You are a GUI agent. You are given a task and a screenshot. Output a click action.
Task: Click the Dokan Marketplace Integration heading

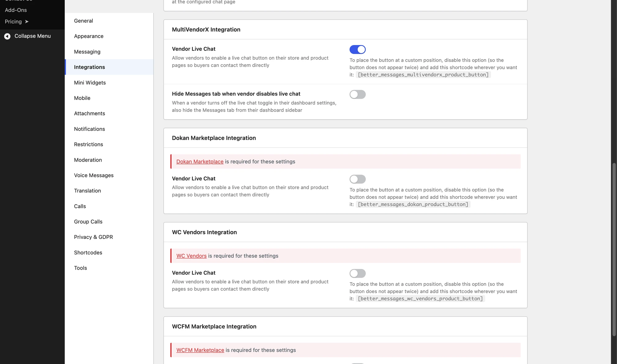[x=214, y=138]
